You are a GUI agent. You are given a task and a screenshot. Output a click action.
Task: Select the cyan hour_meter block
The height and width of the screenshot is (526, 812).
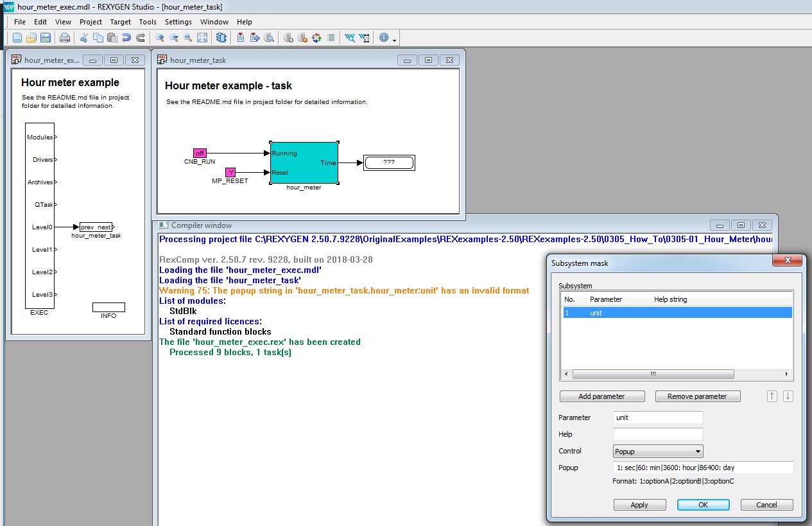304,162
